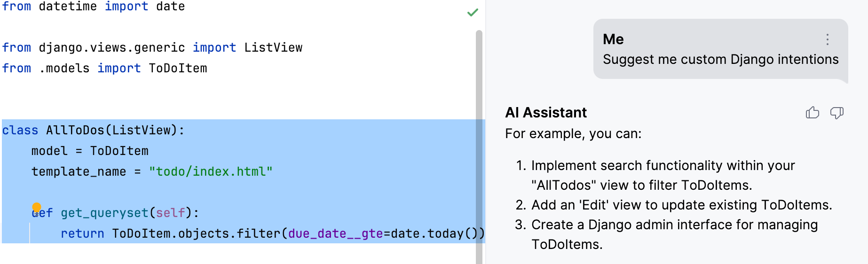Click the orange intention bulb beside def
The height and width of the screenshot is (264, 868).
(x=37, y=207)
